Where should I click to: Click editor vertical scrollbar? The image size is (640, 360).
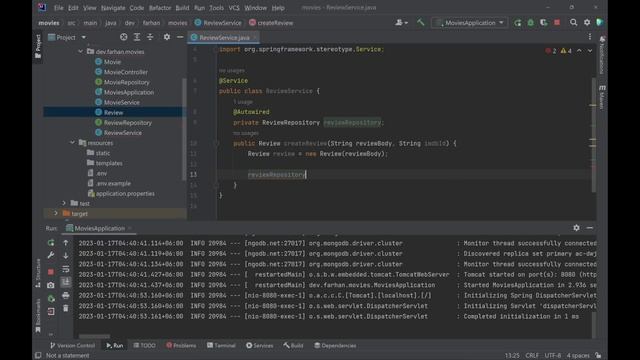(x=593, y=135)
